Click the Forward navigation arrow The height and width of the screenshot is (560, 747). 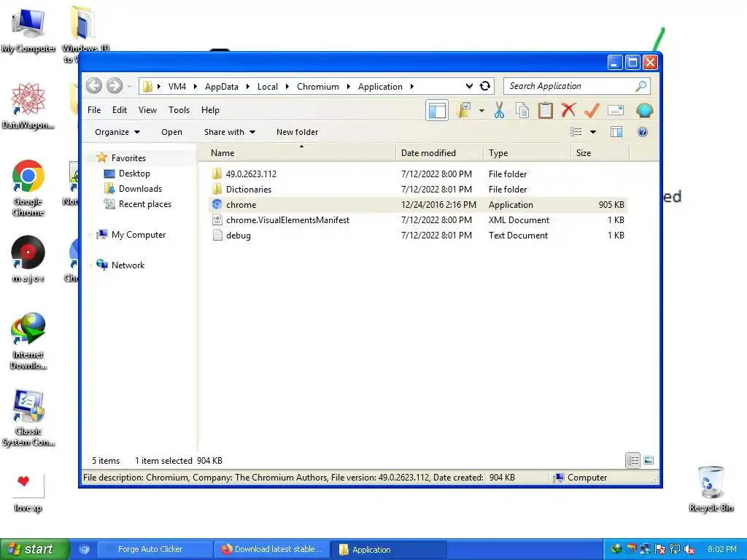click(x=115, y=86)
